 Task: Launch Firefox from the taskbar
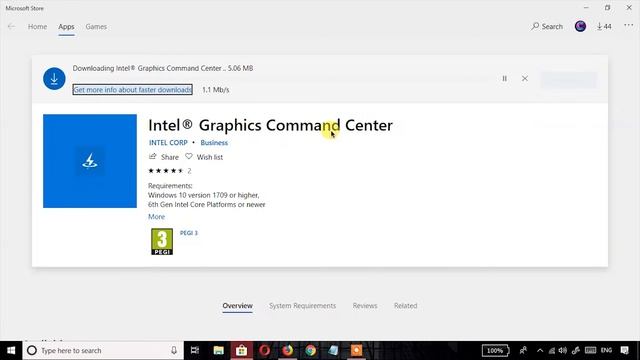pos(288,351)
